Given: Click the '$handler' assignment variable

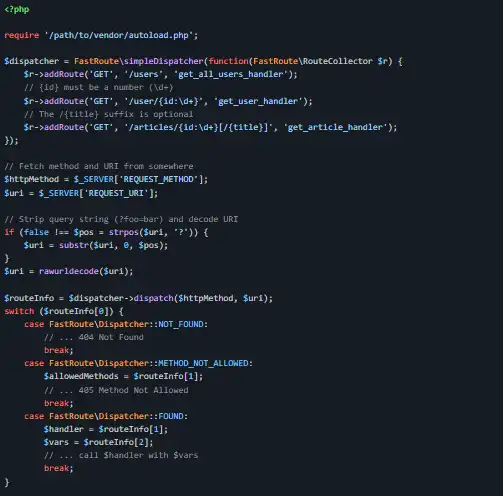Looking at the screenshot, I should point(64,429).
